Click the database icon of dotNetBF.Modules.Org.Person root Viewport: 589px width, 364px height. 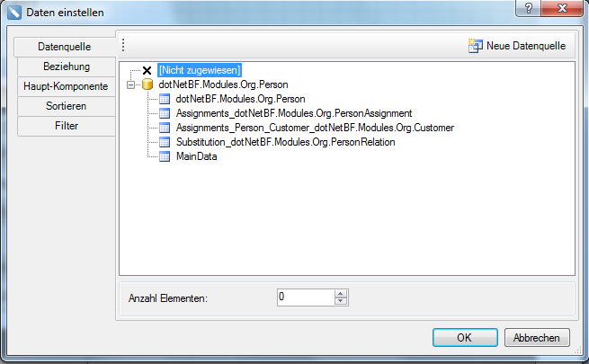point(147,84)
